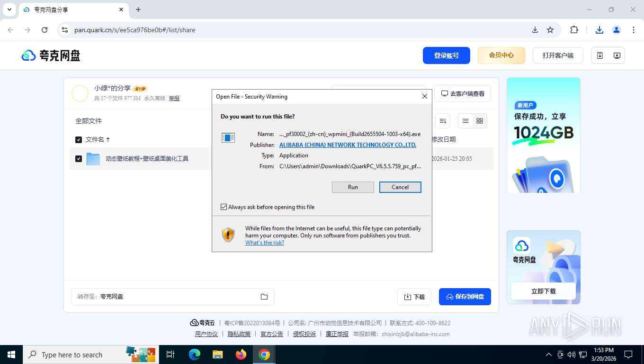Click 保存到网盘 save button
The height and width of the screenshot is (364, 644).
pos(465,297)
